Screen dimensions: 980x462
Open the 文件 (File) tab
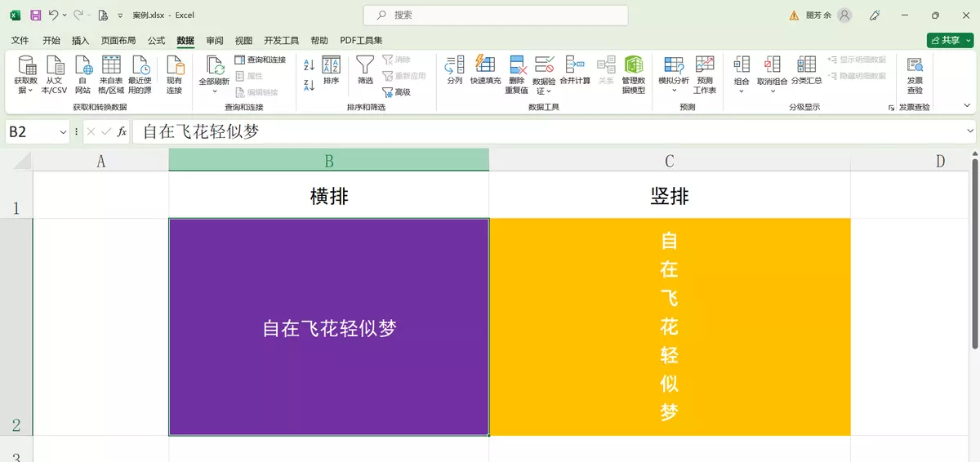coord(20,40)
